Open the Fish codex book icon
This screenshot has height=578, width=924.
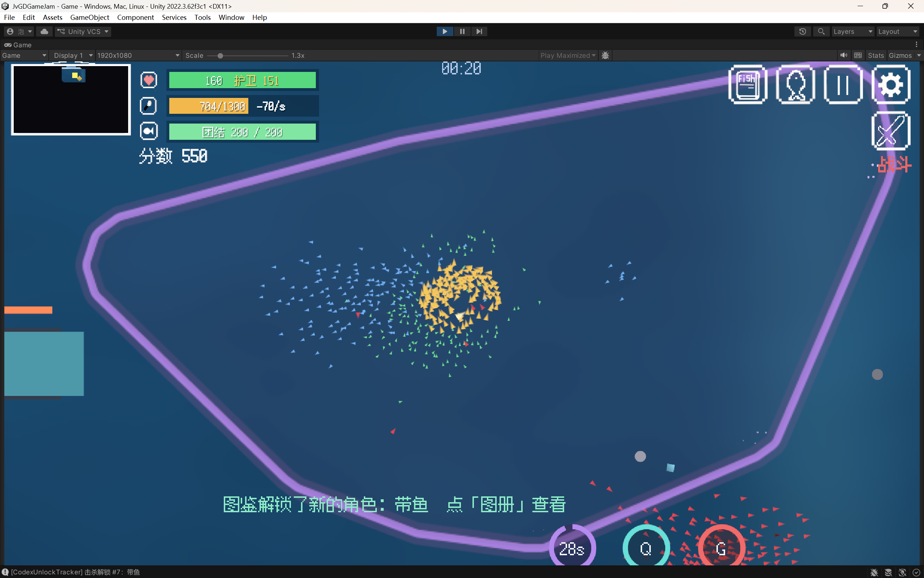pos(748,85)
